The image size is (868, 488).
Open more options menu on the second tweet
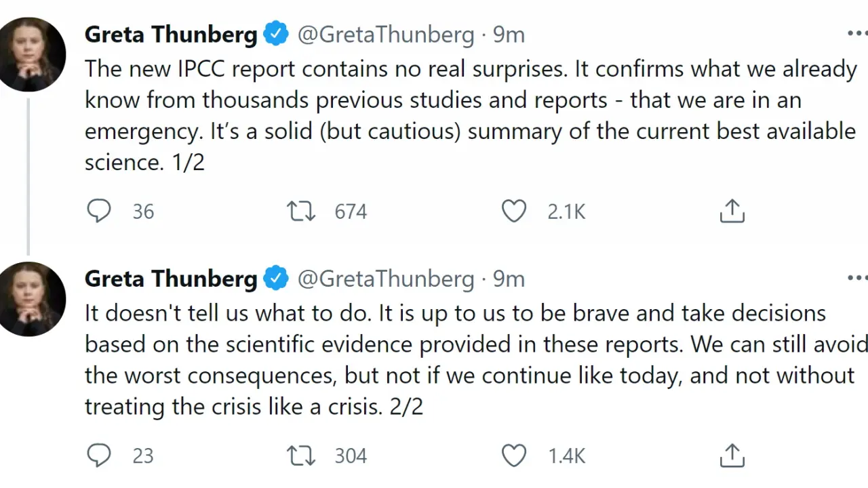857,277
